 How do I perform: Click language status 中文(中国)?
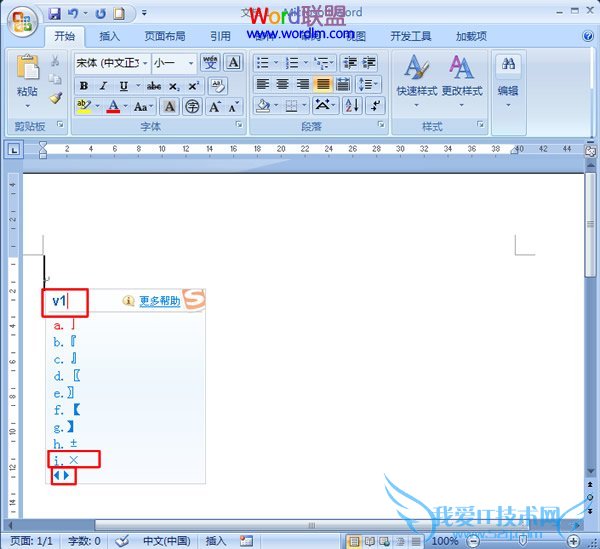tap(166, 541)
